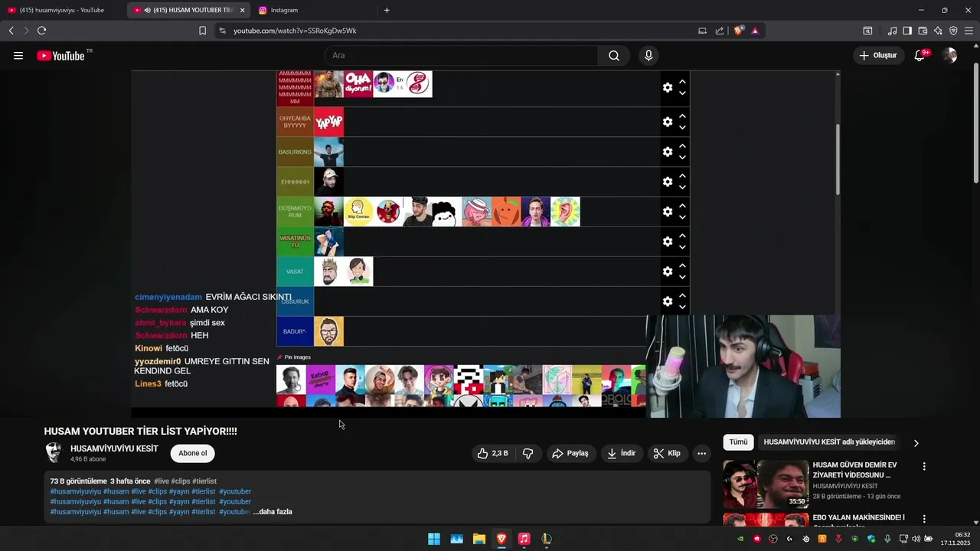Viewport: 980px width, 551px height.
Task: Pause the tier list video player
Action: tap(485, 244)
